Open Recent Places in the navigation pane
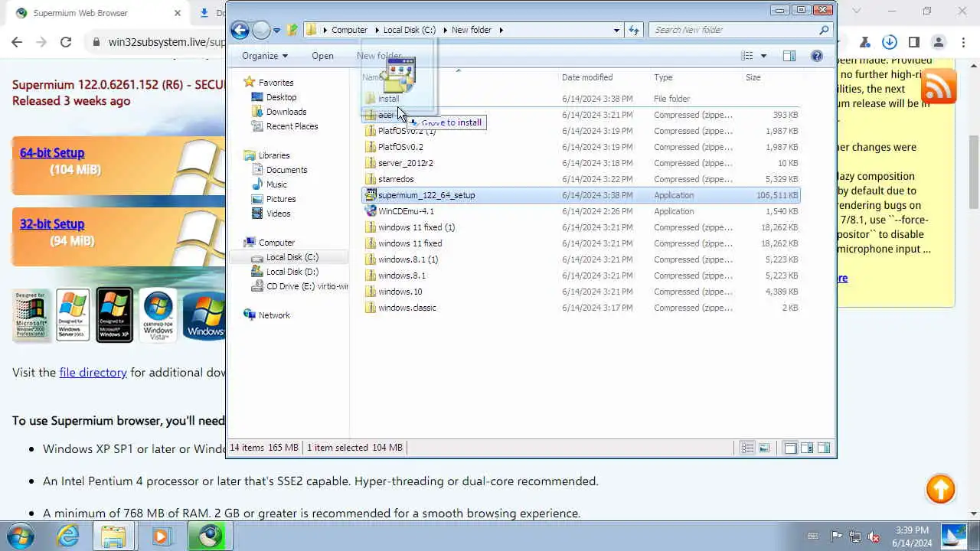980x551 pixels. click(x=292, y=126)
